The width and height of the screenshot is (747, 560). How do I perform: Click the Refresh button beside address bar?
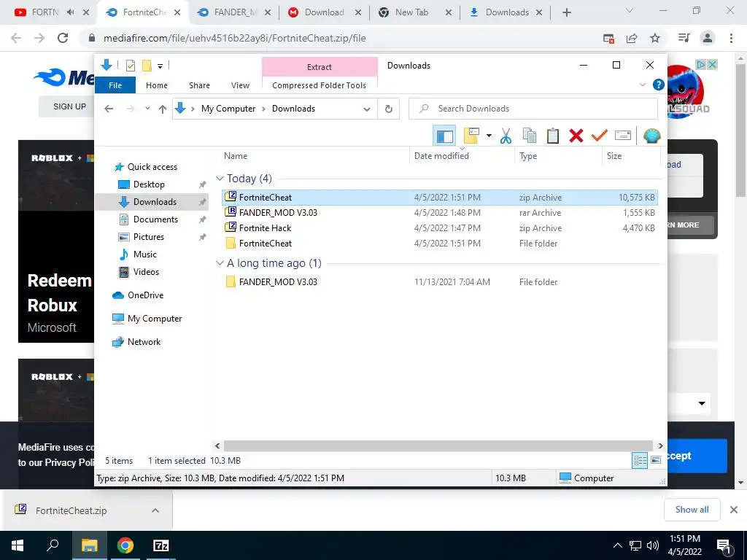click(x=389, y=109)
